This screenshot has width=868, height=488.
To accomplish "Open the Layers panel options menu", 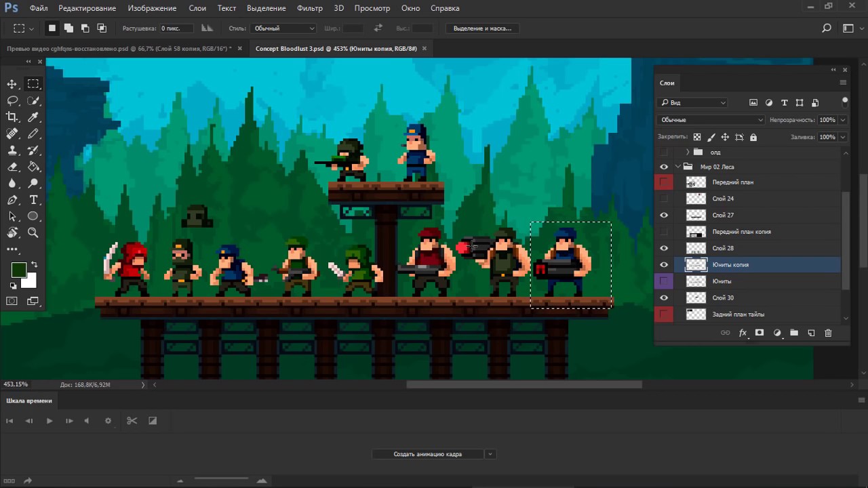I will tap(843, 83).
